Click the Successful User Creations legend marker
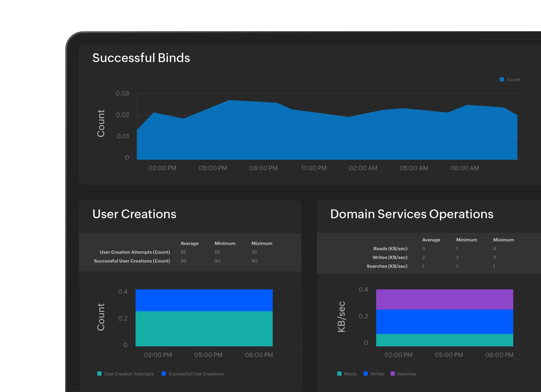Viewport: 541px width, 392px height. [164, 374]
